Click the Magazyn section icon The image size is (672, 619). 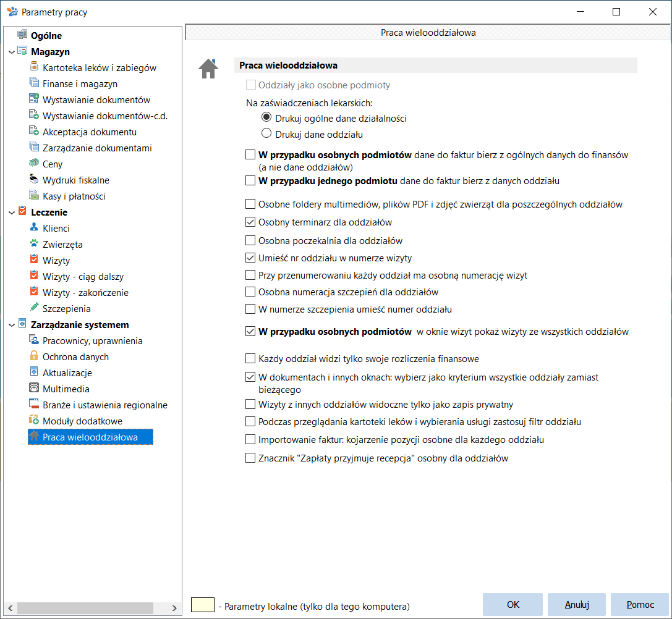(x=22, y=51)
